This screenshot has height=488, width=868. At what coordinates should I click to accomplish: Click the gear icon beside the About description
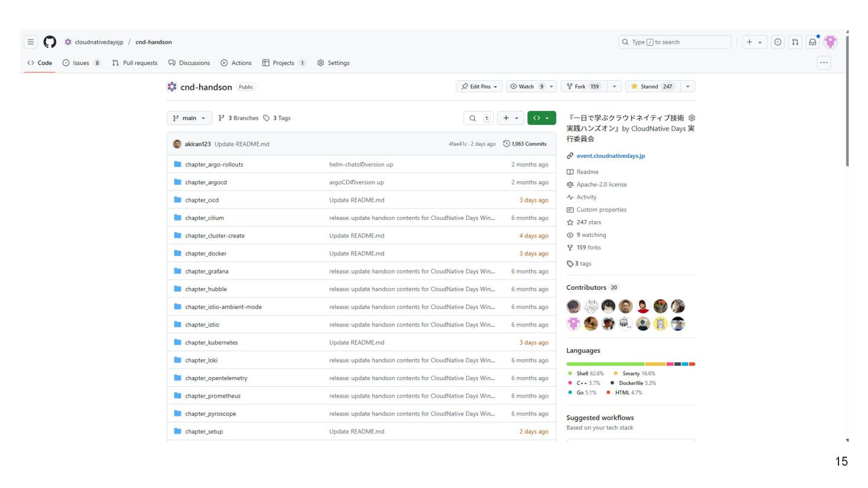[691, 118]
